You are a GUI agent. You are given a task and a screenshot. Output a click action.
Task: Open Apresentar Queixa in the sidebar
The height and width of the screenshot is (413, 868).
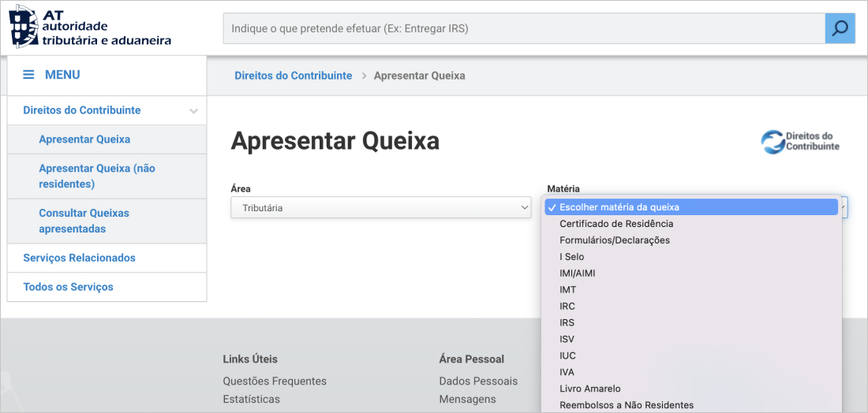tap(84, 140)
